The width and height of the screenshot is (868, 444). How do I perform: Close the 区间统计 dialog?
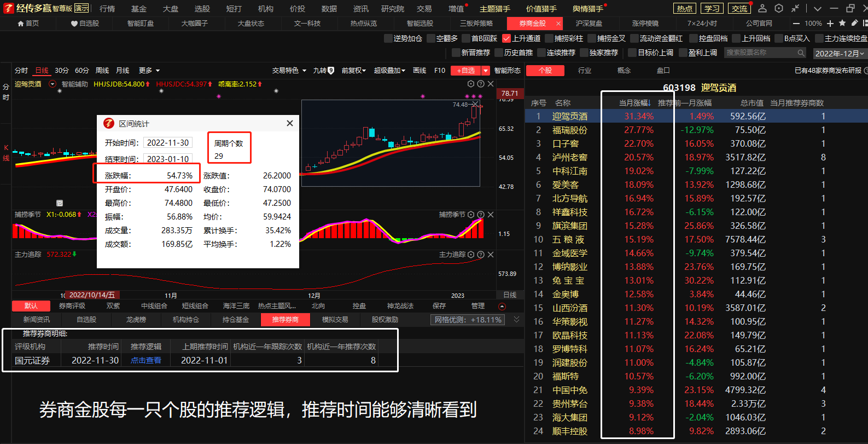(290, 123)
